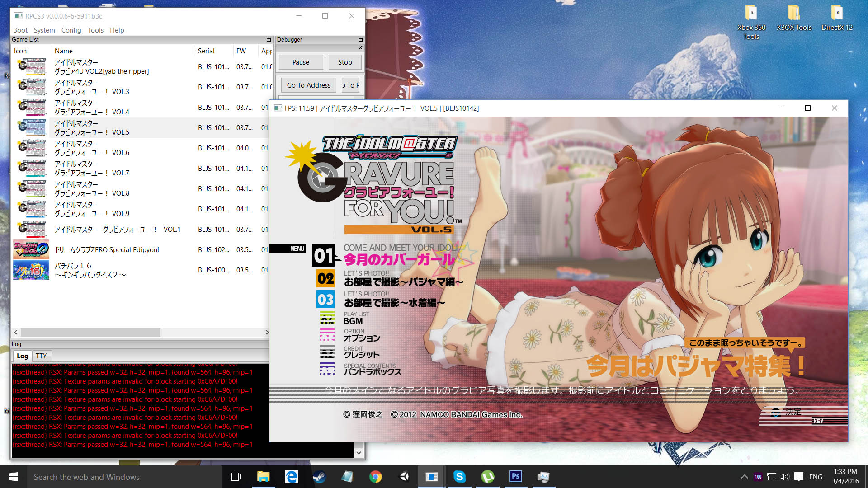Sort game list by Name column

pyautogui.click(x=123, y=51)
